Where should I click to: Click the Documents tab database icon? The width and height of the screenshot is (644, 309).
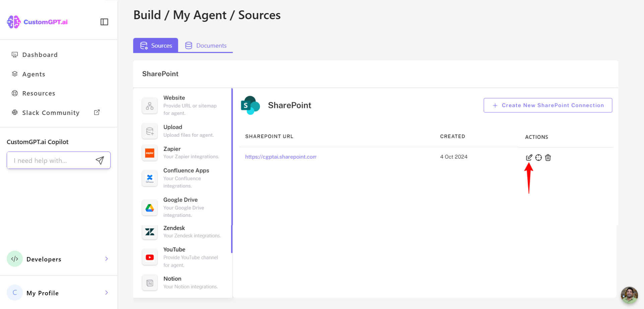click(189, 46)
